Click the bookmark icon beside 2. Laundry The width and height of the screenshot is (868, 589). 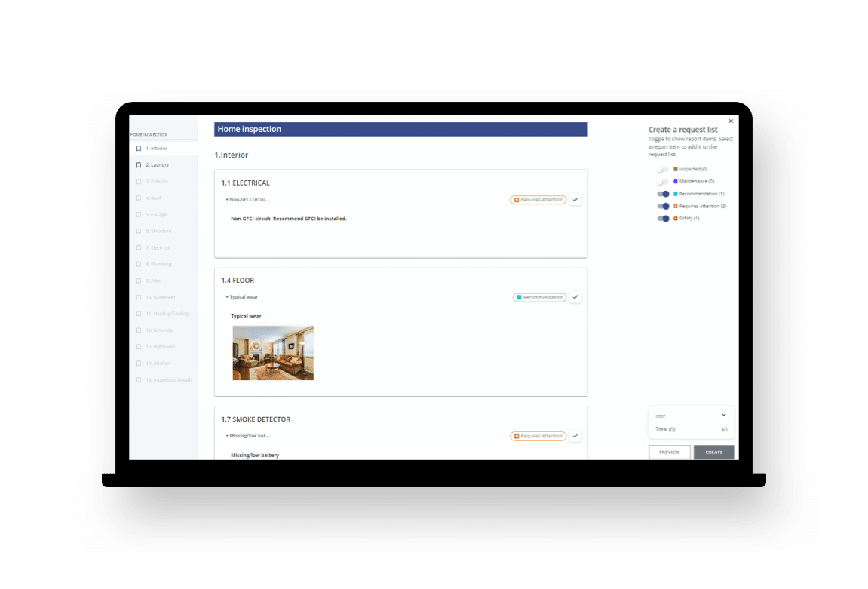click(x=139, y=165)
